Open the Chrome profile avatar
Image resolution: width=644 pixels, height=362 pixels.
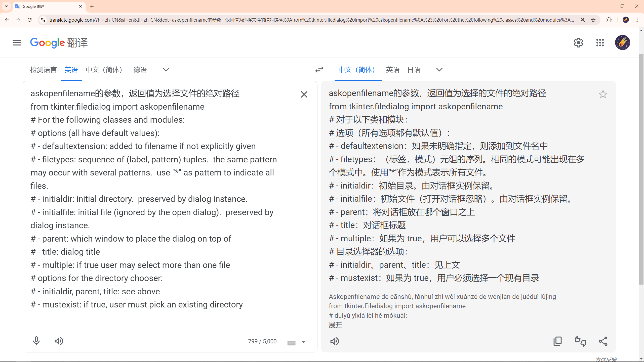626,20
